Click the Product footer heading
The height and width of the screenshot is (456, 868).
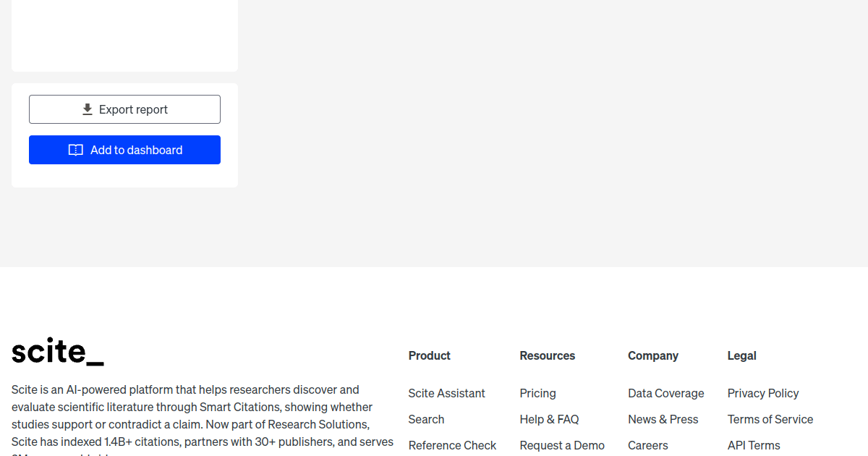pos(429,355)
